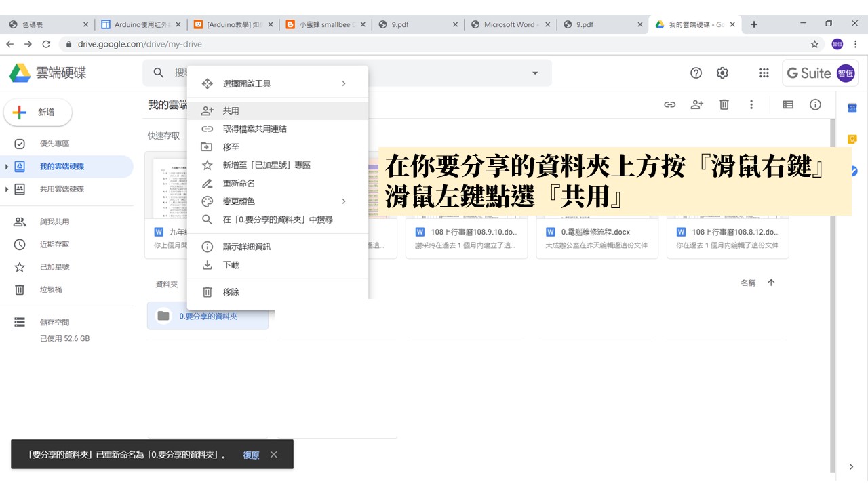Click the 名稱 sort label
Viewport: 868px width, 488px height.
coord(748,283)
